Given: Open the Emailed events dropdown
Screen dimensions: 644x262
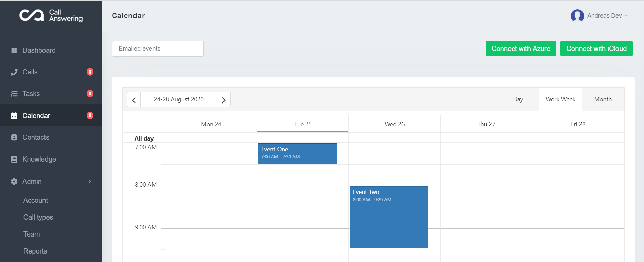Looking at the screenshot, I should pyautogui.click(x=158, y=49).
